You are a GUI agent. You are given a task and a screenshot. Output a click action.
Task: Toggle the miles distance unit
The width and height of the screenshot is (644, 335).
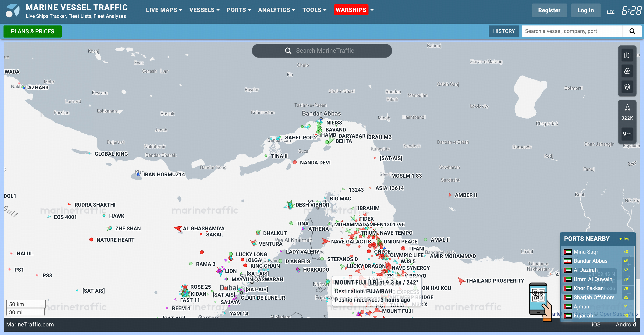tap(624, 239)
